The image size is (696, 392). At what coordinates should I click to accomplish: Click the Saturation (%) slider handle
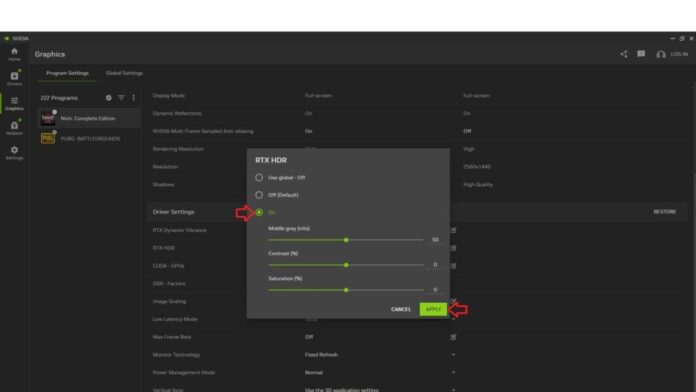coord(346,290)
